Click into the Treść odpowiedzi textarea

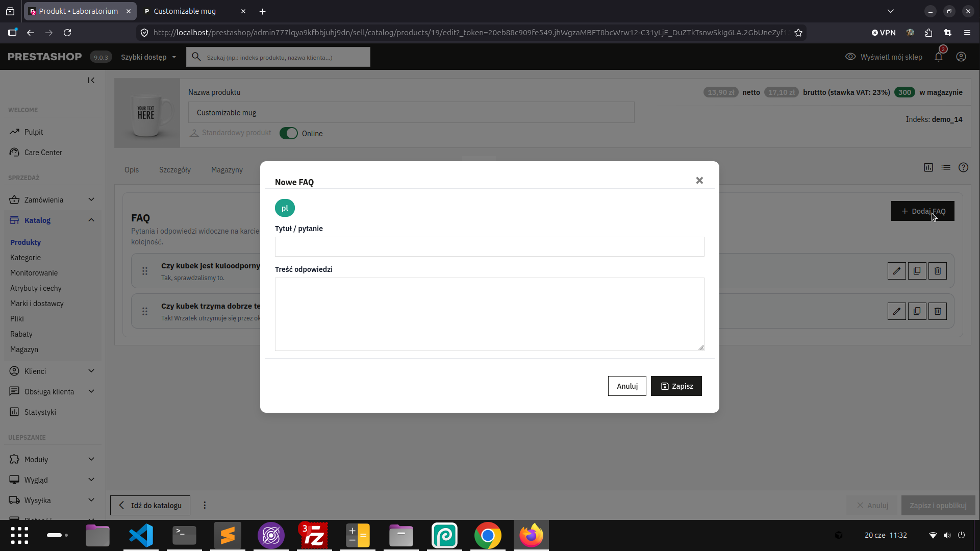click(489, 314)
